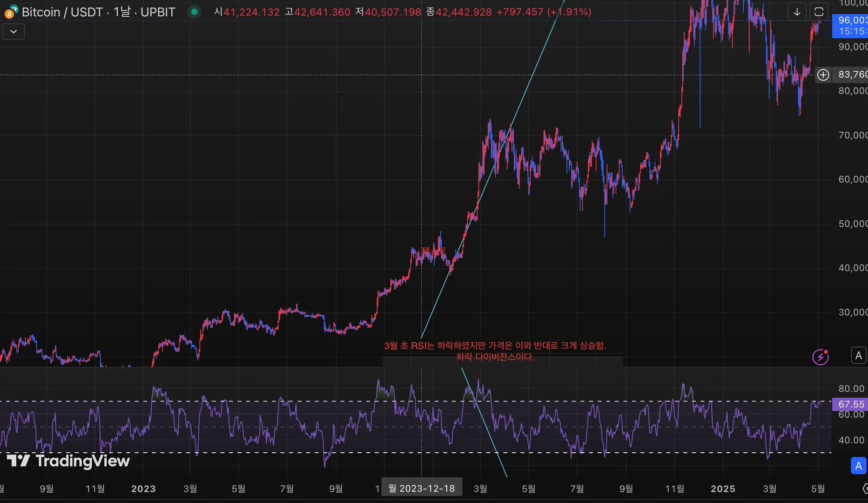Click the plus icon beside 83,760 price

click(823, 75)
